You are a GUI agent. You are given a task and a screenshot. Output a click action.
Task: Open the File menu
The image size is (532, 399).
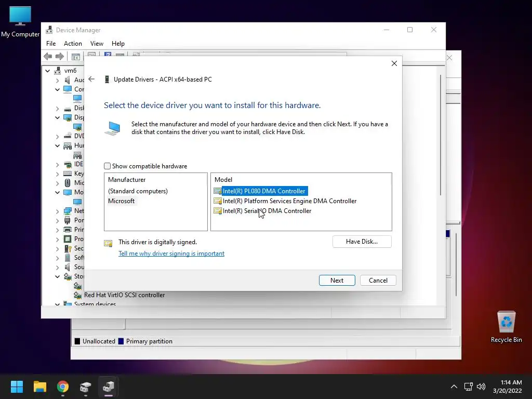tap(51, 44)
